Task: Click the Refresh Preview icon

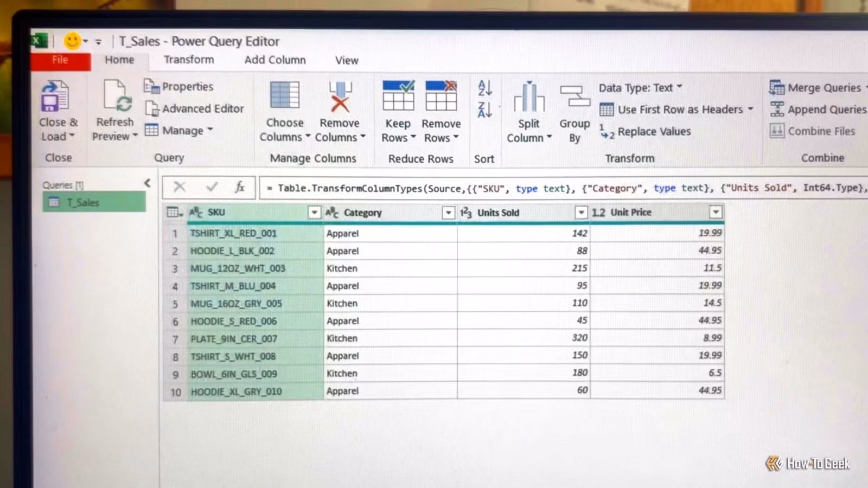Action: click(117, 96)
